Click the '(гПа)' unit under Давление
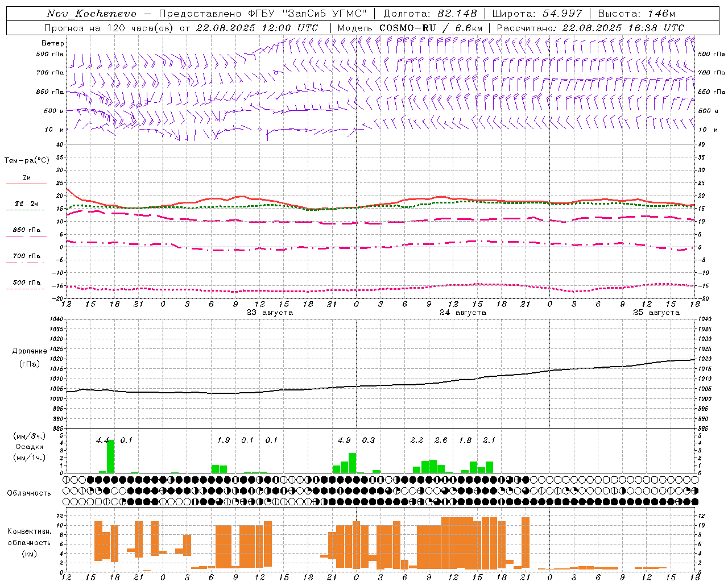 [x=29, y=364]
